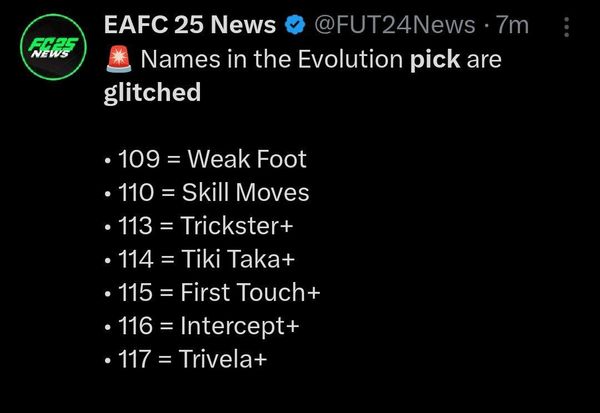Click the "115 = First Touch+" line
This screenshot has height=413, width=600.
(x=212, y=292)
